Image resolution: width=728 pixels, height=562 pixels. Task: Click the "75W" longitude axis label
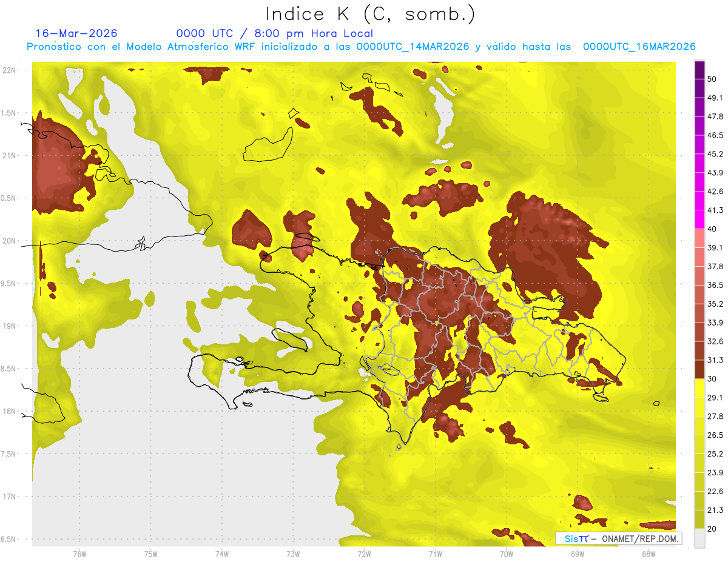click(151, 554)
